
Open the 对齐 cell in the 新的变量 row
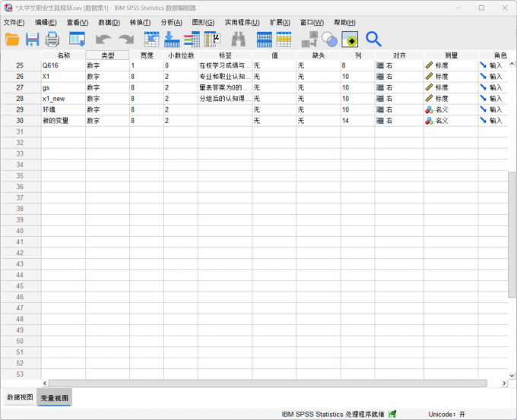[398, 121]
